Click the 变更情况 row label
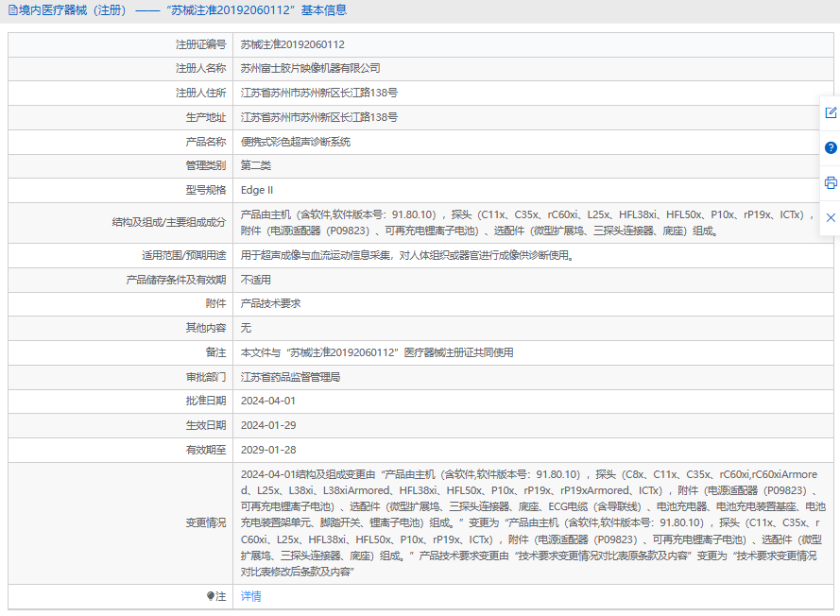 coord(206,522)
